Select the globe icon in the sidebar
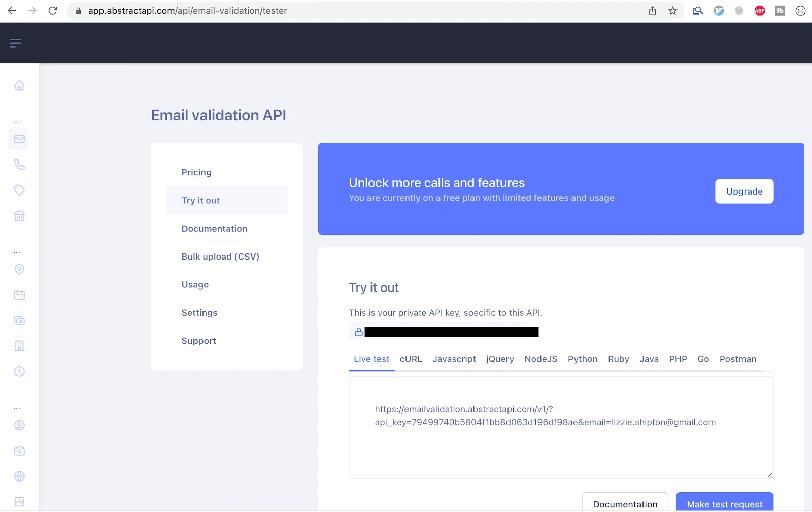Screen dimensions: 812x512 [x=19, y=476]
